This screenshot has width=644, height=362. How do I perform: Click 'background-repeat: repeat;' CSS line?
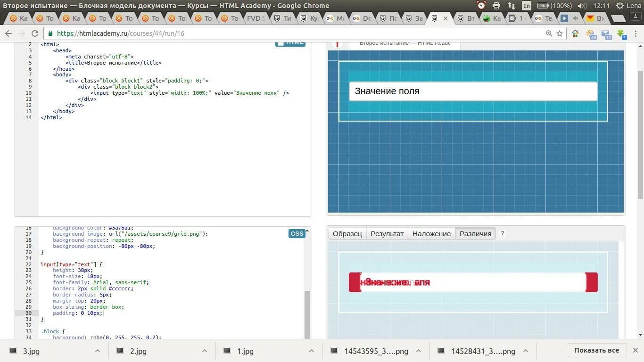[x=93, y=240]
